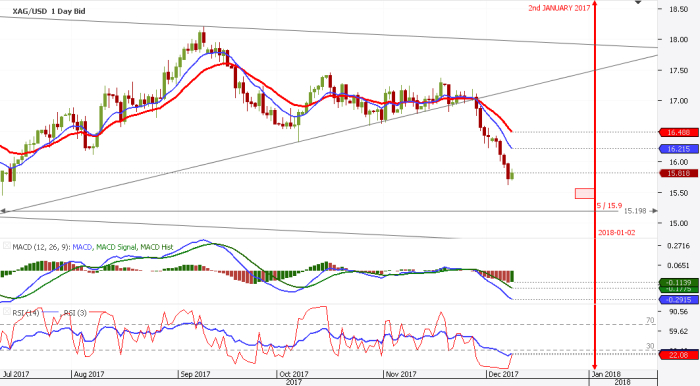Close the RSI indicator panel

pos(7,311)
